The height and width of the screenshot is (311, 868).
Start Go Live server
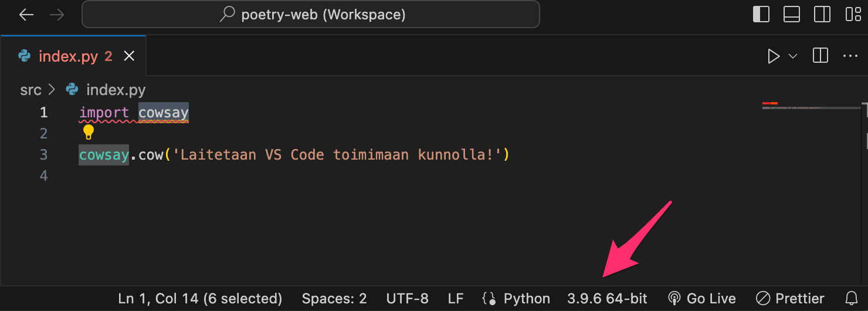coord(702,299)
